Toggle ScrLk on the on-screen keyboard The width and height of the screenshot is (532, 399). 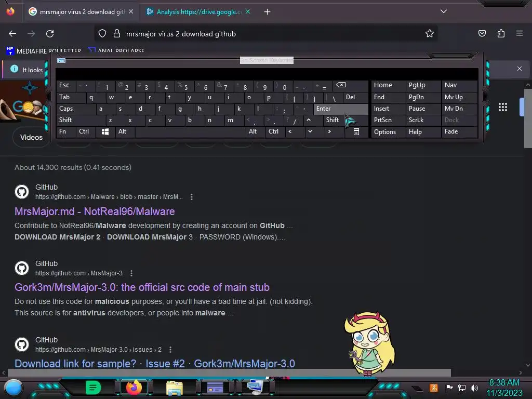[423, 120]
